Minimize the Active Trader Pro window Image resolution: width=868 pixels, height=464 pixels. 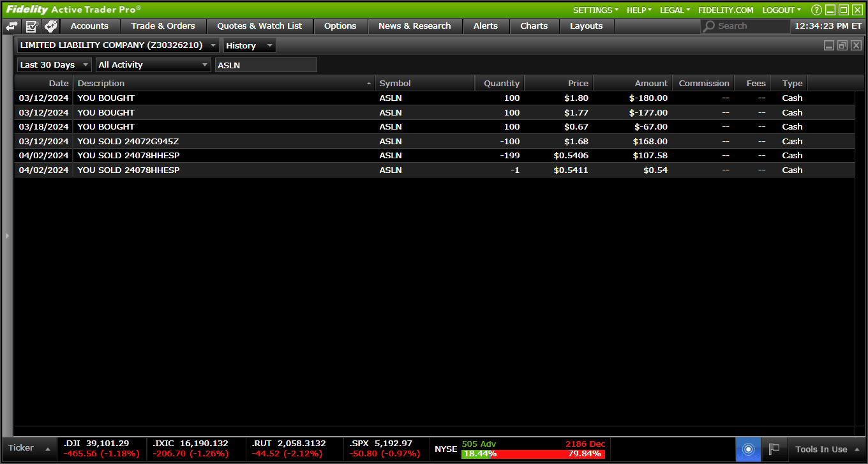tap(830, 10)
